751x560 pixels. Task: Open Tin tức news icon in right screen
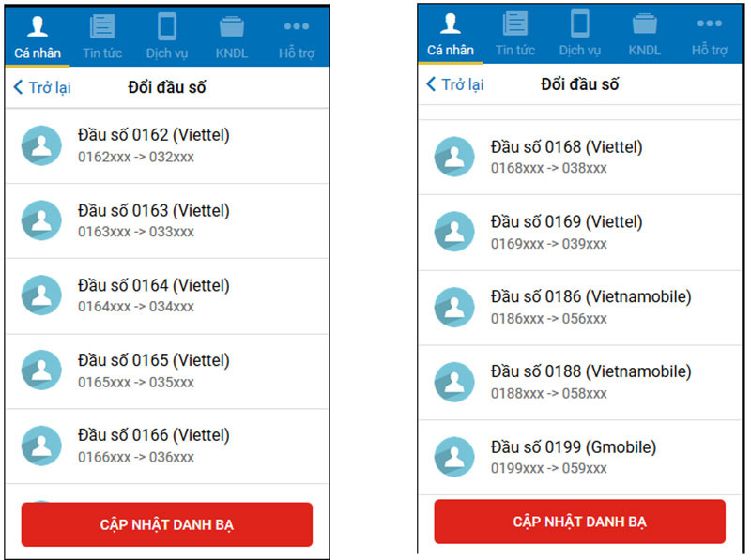tap(515, 23)
